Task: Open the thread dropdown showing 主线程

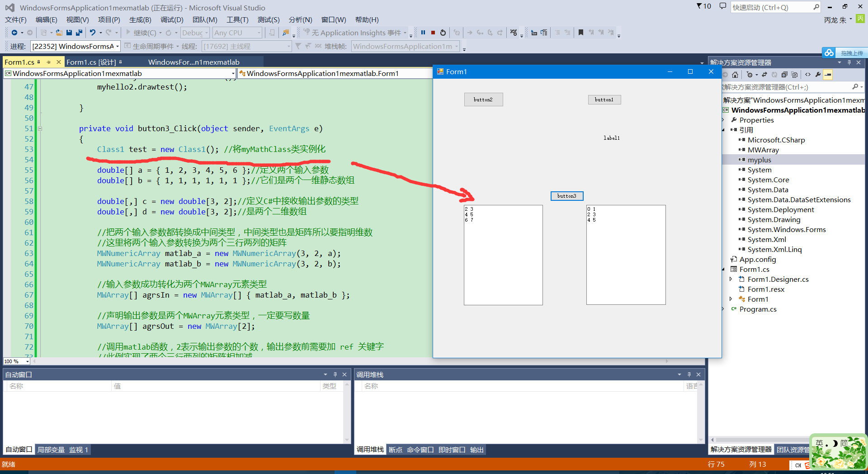Action: point(246,46)
